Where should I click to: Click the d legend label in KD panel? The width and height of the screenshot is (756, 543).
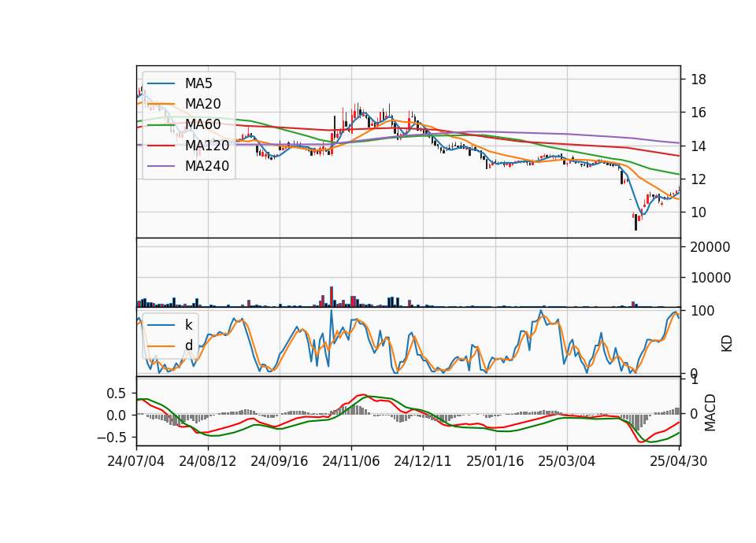(x=188, y=345)
